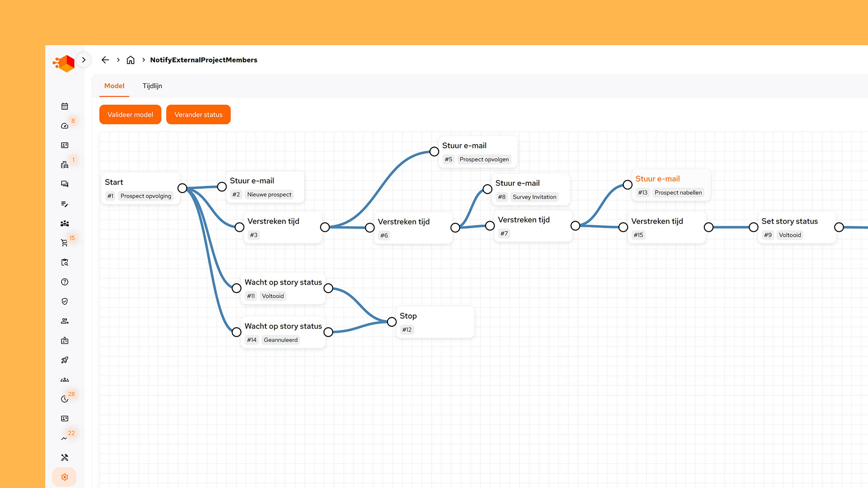Click the breadcrumb chevron before the home icon
Viewport: 868px width, 488px height.
pos(118,60)
